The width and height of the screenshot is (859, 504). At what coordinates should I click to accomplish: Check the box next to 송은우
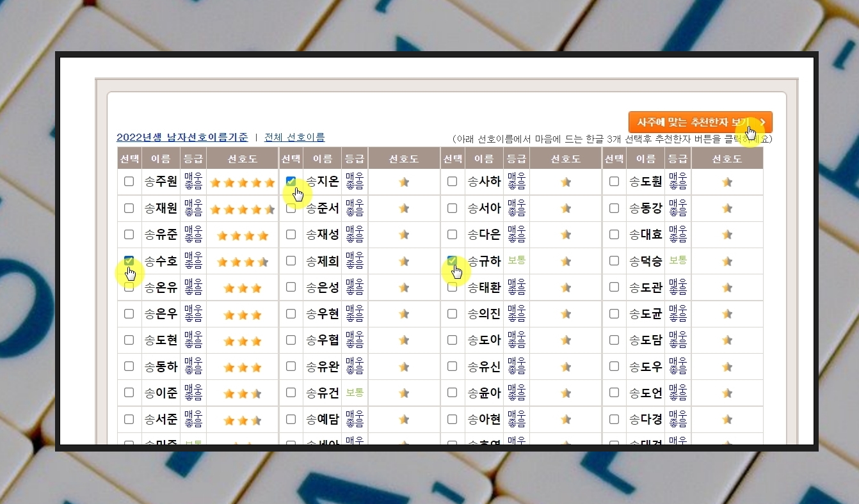click(x=129, y=313)
